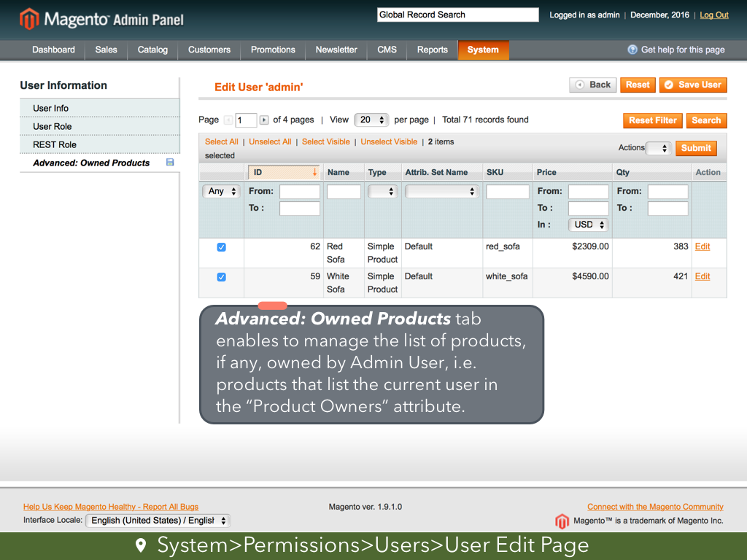The width and height of the screenshot is (747, 560).
Task: Uncheck the White Sofa row checkbox
Action: (x=222, y=277)
